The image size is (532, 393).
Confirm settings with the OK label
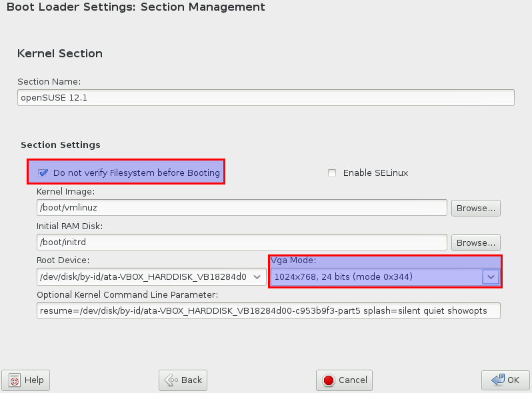coord(513,380)
